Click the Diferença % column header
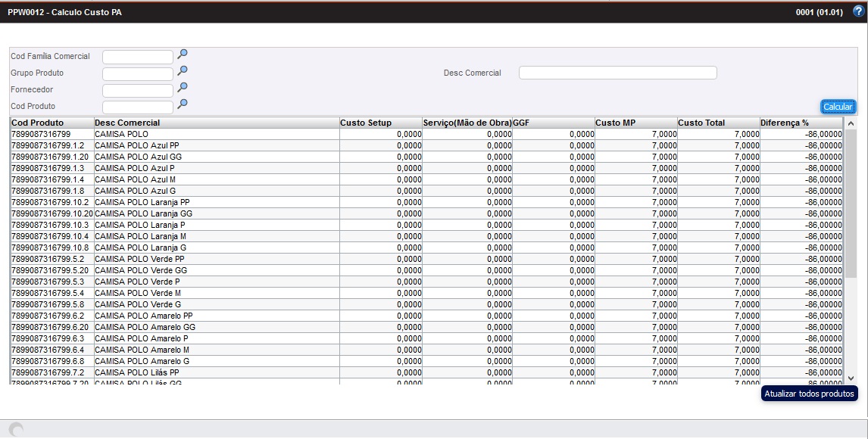 pyautogui.click(x=785, y=123)
